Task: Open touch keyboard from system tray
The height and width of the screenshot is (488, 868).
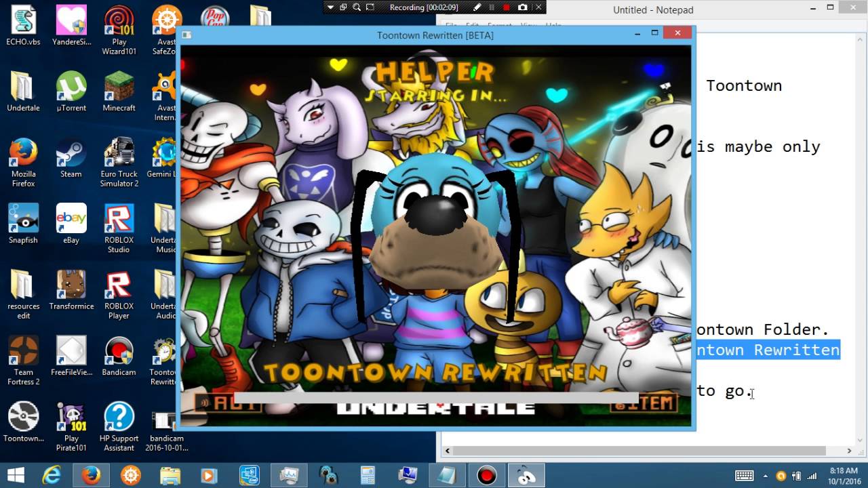Action: pyautogui.click(x=744, y=476)
